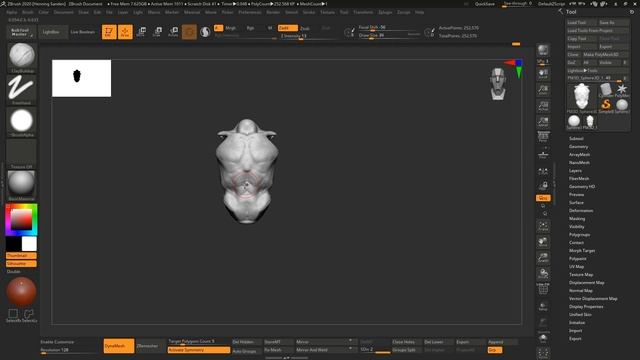640x360 pixels.
Task: Enable Zsub sculpting mode
Action: [305, 28]
